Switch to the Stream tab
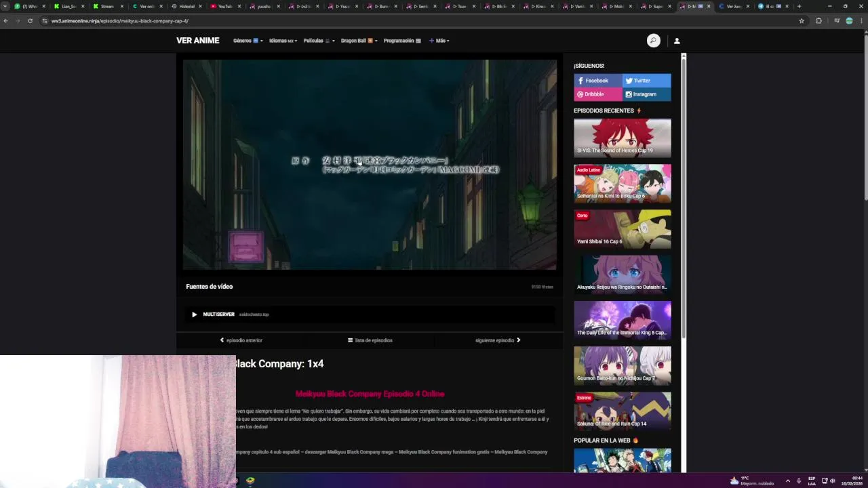Viewport: 868px width, 488px height. [x=107, y=6]
